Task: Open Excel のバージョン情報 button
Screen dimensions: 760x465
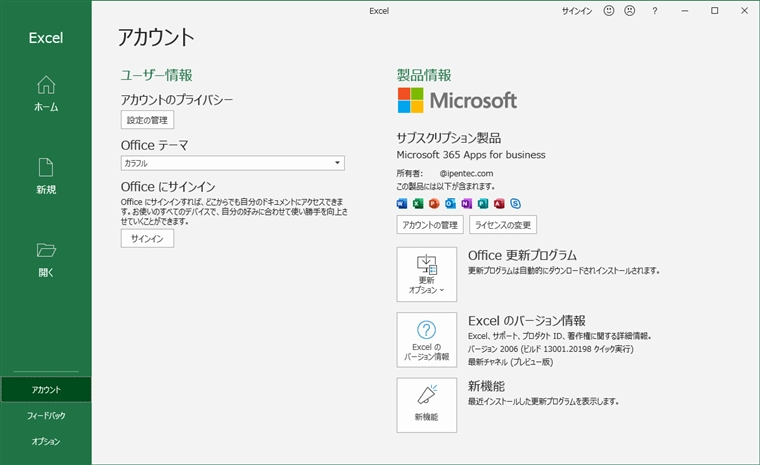Action: pyautogui.click(x=427, y=339)
